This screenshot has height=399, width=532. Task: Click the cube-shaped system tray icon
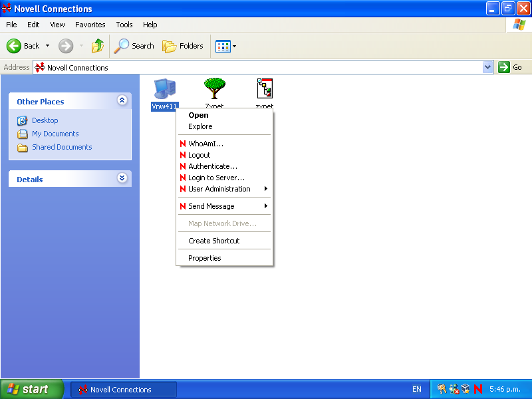point(465,388)
